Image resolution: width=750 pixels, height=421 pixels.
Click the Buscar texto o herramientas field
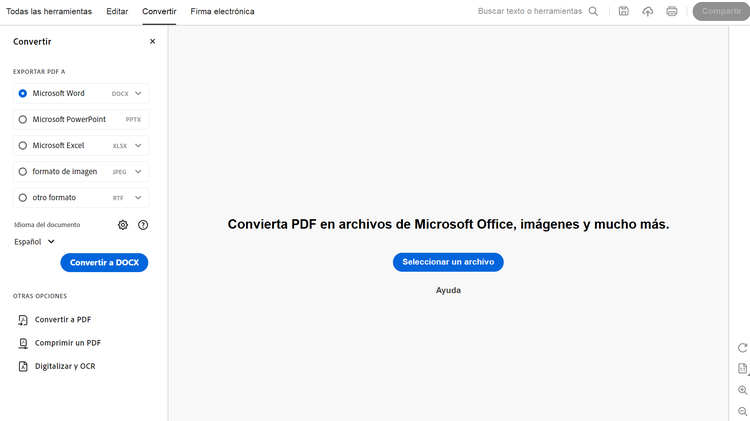pyautogui.click(x=529, y=11)
